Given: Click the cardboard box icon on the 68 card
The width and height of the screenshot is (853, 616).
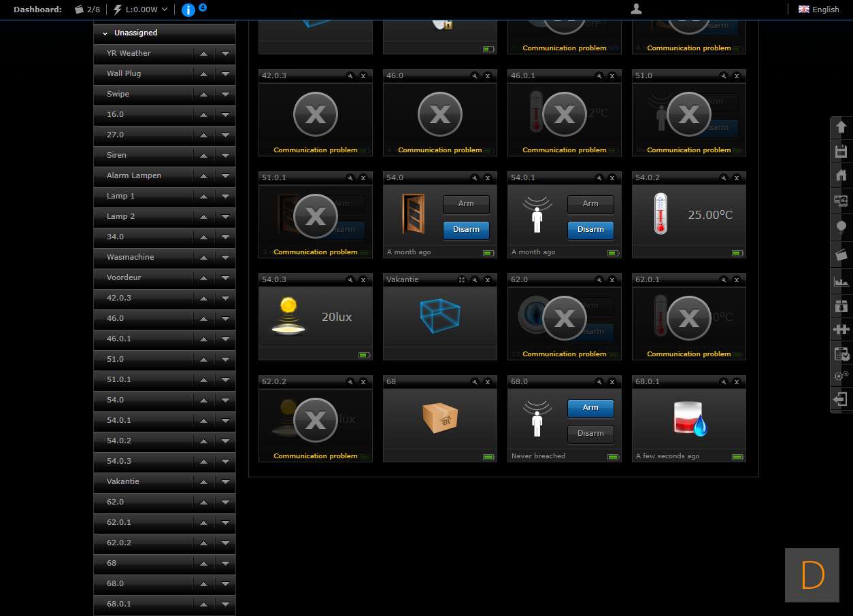Looking at the screenshot, I should (440, 418).
